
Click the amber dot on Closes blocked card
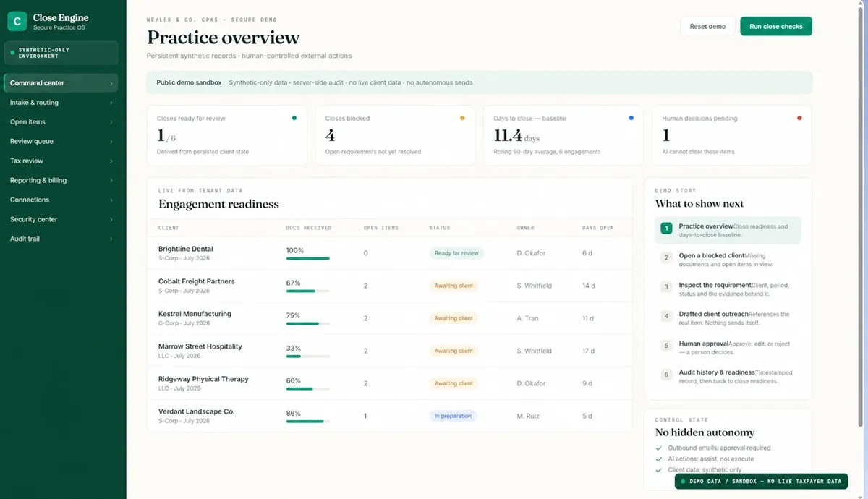click(x=462, y=118)
